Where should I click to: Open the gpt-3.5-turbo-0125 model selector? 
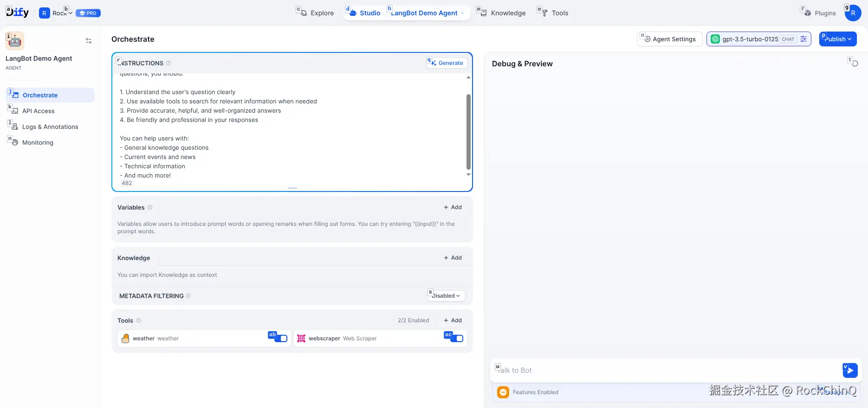758,39
